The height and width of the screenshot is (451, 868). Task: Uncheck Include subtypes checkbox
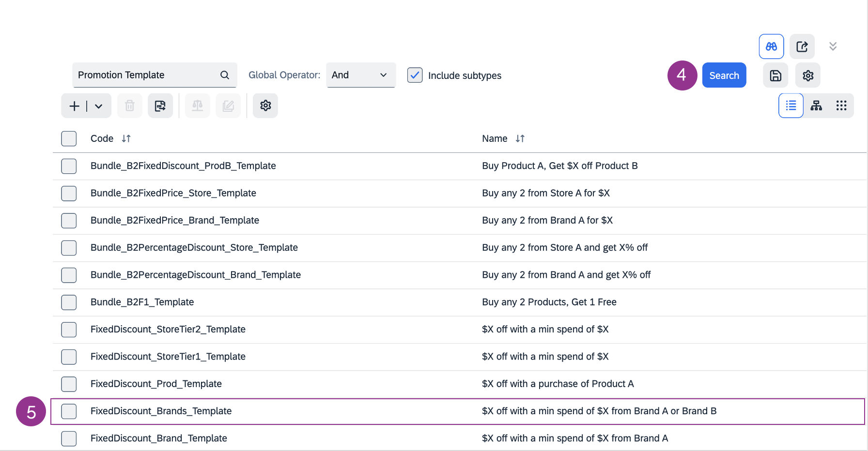point(415,75)
